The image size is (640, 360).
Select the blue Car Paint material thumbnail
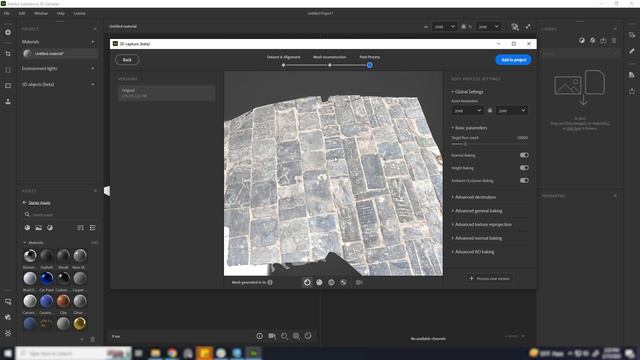[47, 278]
